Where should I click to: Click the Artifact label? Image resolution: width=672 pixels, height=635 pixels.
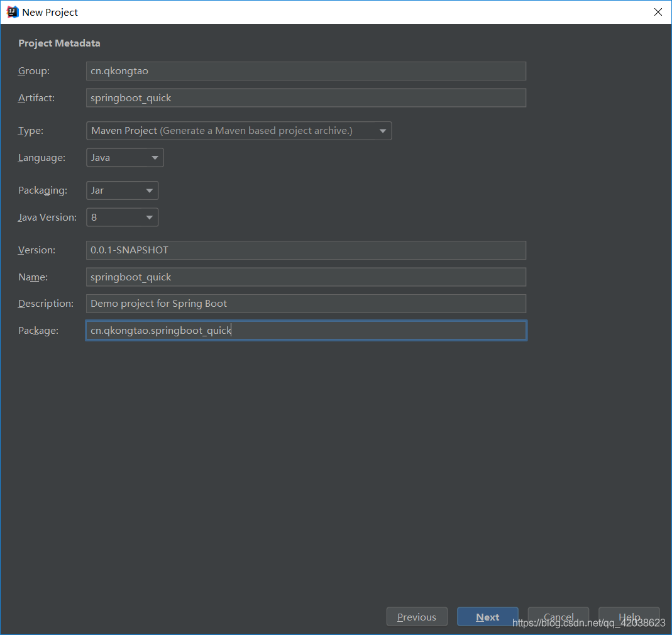click(36, 97)
